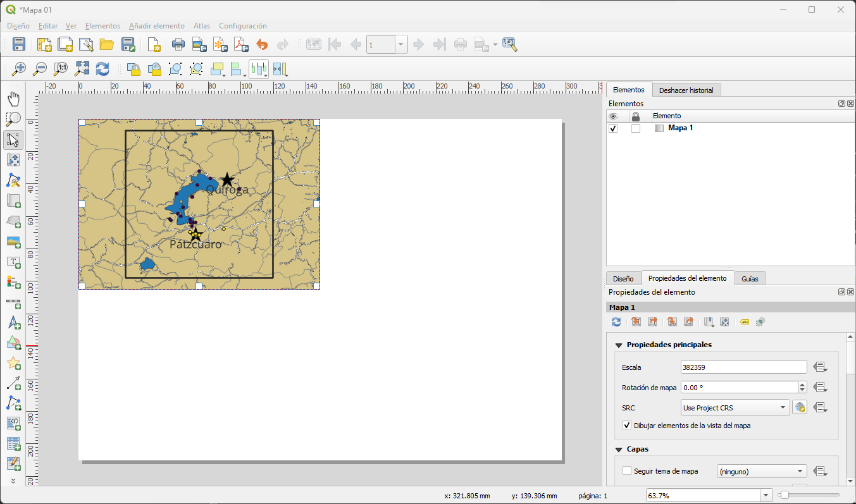Save layout as template

click(128, 44)
